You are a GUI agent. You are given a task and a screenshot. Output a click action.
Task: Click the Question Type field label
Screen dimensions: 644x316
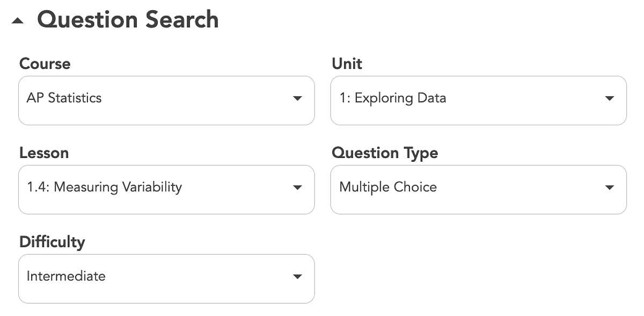[385, 153]
